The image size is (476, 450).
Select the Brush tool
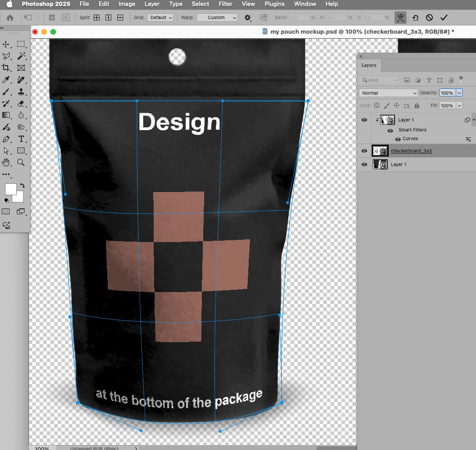click(x=6, y=92)
